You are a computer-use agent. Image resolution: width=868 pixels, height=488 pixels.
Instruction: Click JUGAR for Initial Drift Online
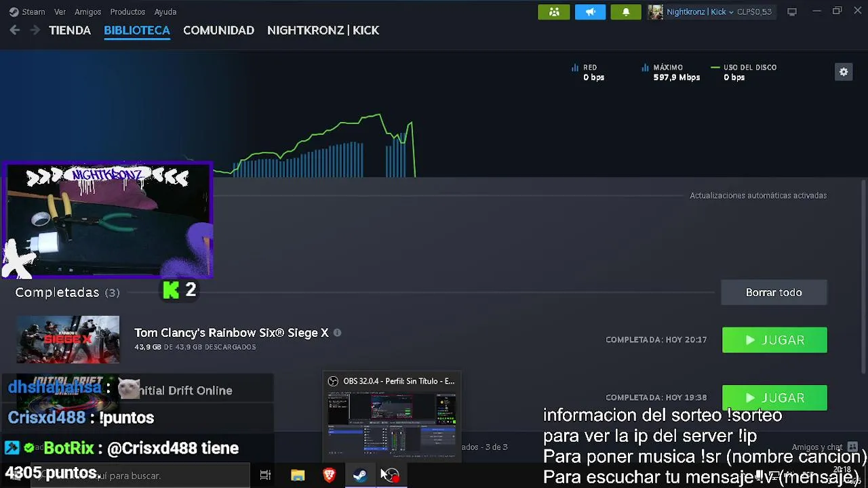click(774, 398)
